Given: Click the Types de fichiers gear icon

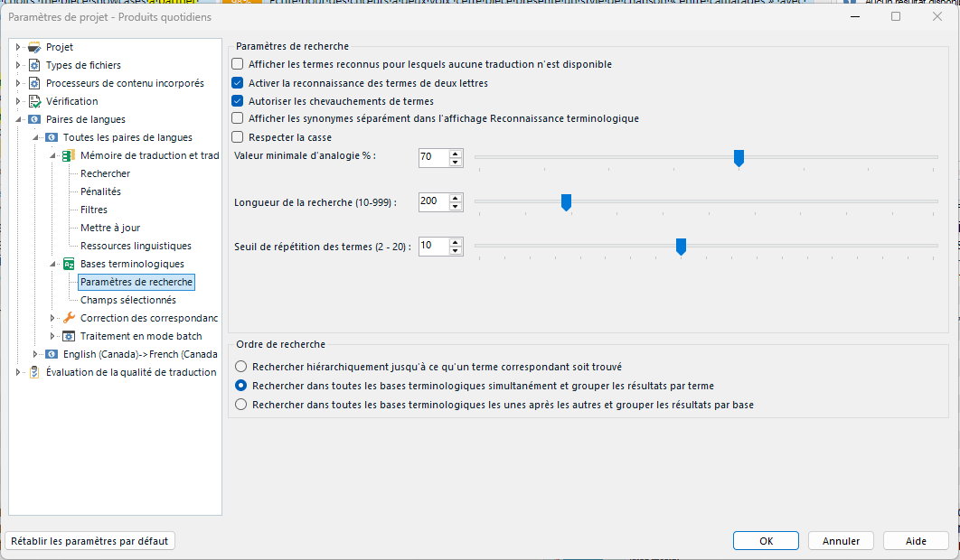Looking at the screenshot, I should [x=33, y=63].
